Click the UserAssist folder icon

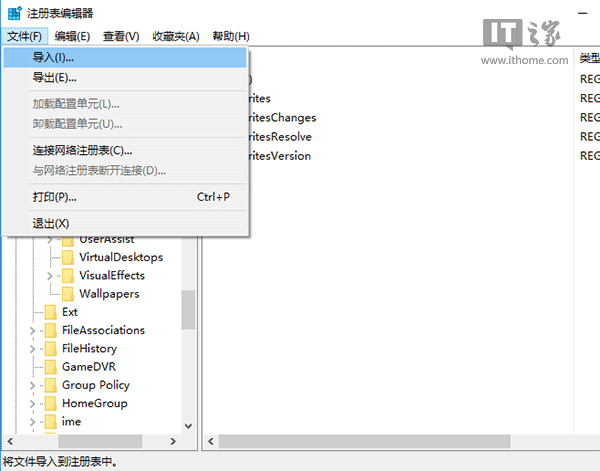[x=67, y=239]
